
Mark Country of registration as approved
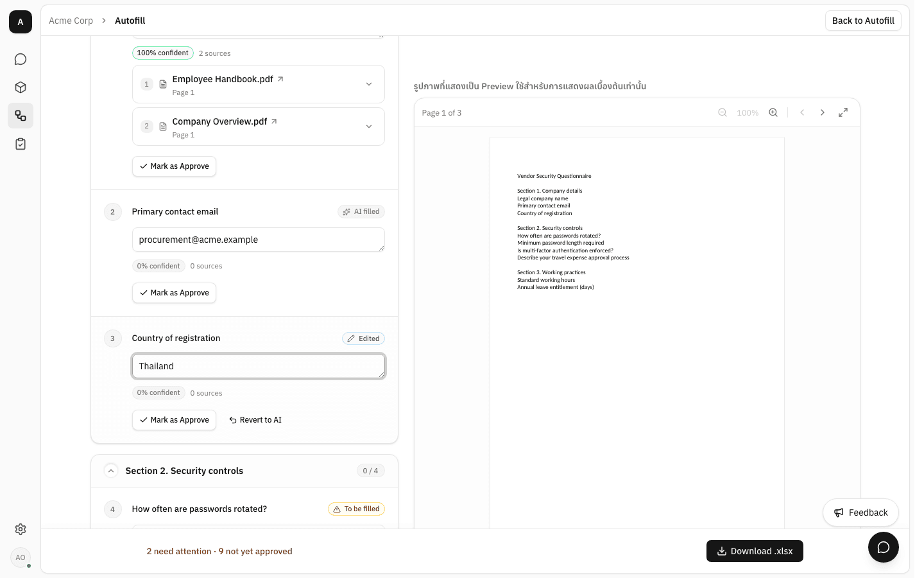pos(174,420)
